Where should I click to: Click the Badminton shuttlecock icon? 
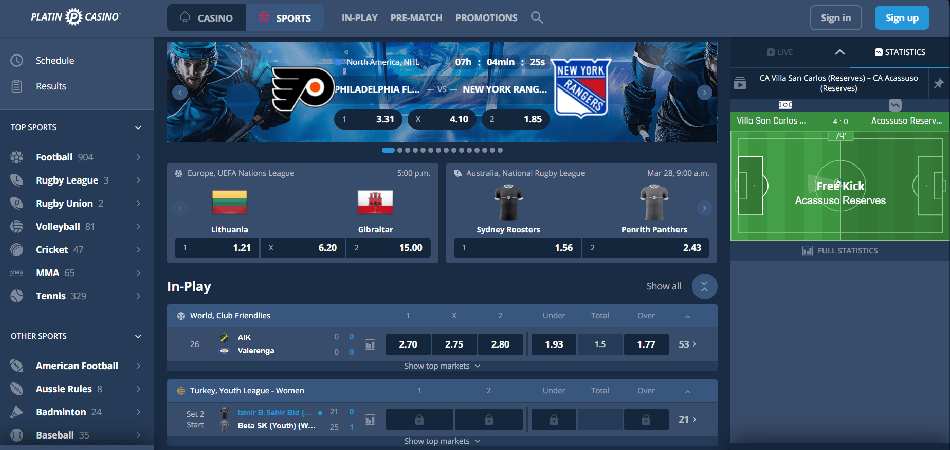17,412
